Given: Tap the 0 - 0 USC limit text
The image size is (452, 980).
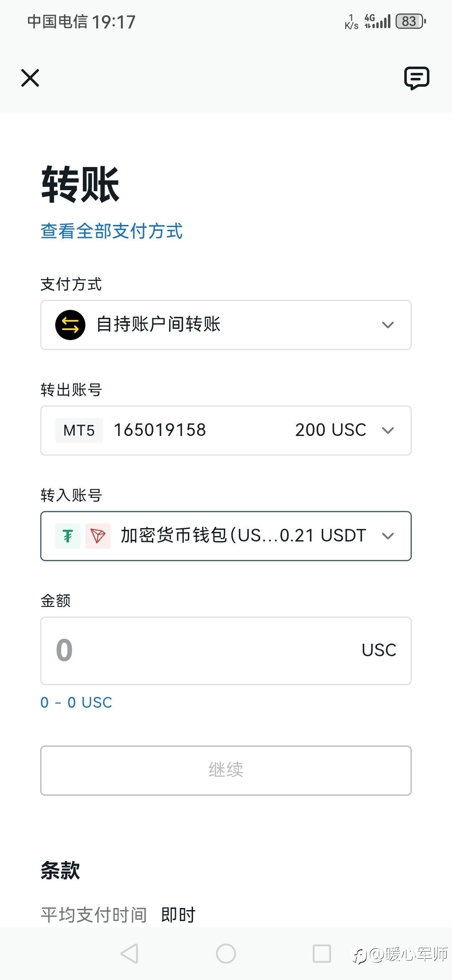Looking at the screenshot, I should (76, 702).
